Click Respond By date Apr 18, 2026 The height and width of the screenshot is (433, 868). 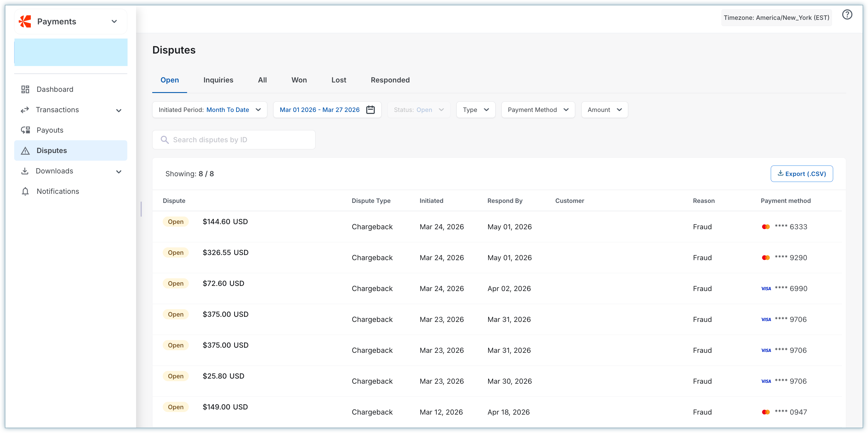(x=509, y=412)
